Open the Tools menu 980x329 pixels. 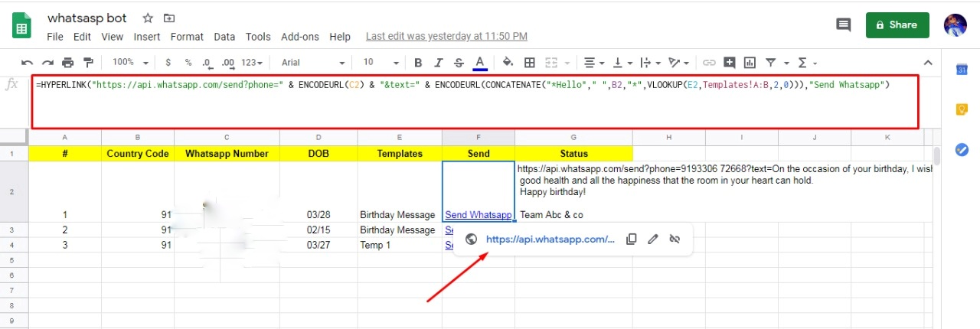(258, 37)
